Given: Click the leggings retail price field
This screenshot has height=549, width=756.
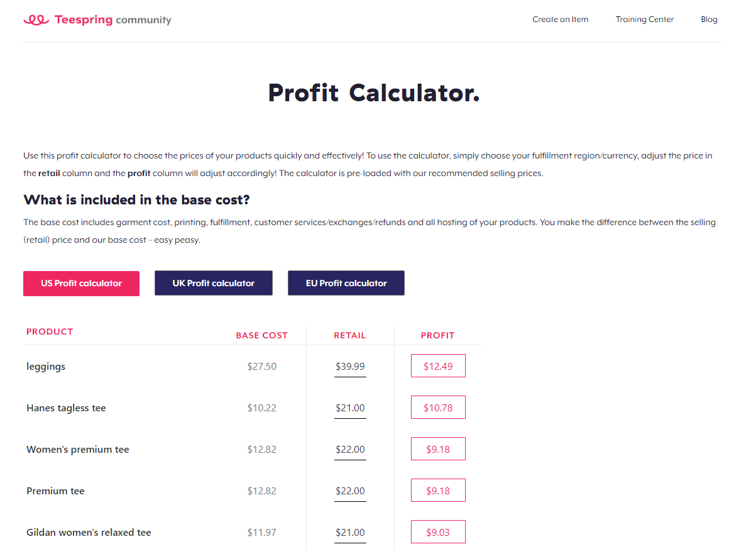Looking at the screenshot, I should tap(350, 366).
